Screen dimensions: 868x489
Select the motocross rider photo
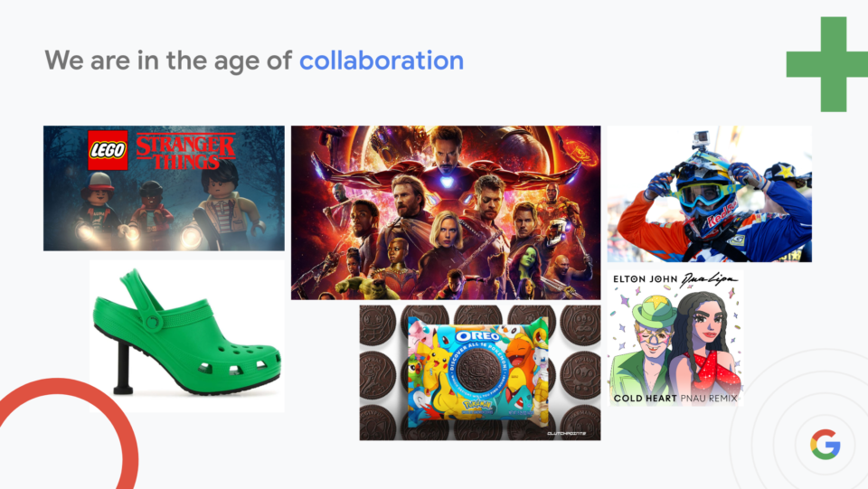(709, 193)
